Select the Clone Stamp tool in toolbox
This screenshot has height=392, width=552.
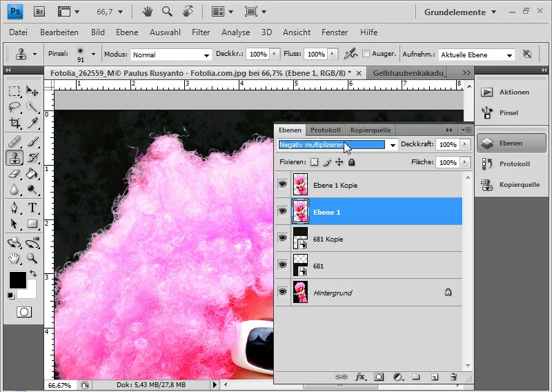14,158
